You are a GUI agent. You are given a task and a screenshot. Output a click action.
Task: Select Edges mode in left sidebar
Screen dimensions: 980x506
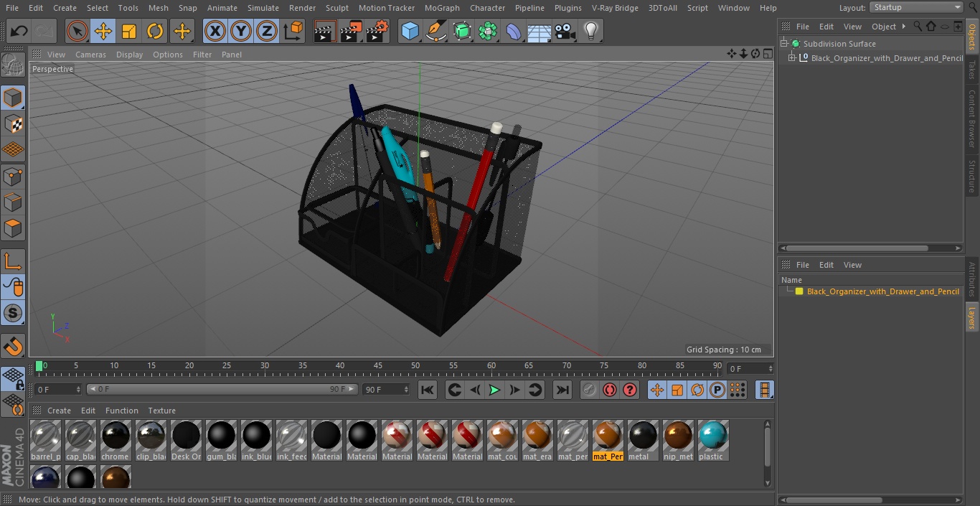(13, 202)
